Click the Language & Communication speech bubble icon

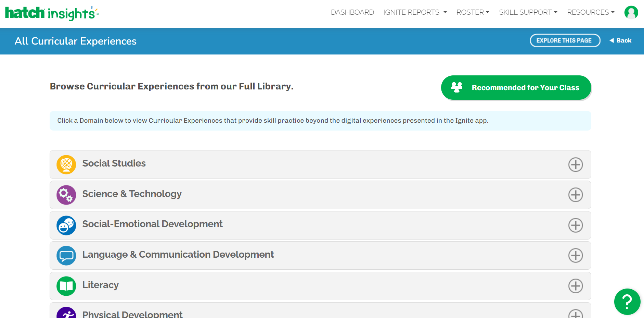pyautogui.click(x=66, y=256)
